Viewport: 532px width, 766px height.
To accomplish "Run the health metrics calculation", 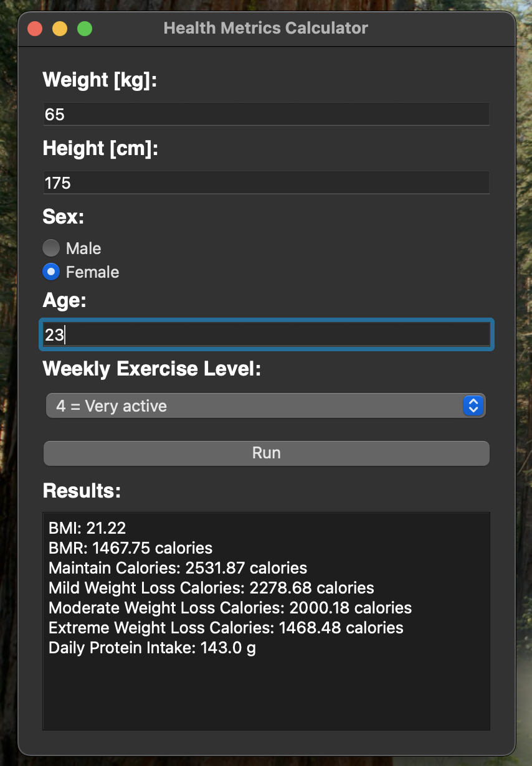I will point(266,453).
